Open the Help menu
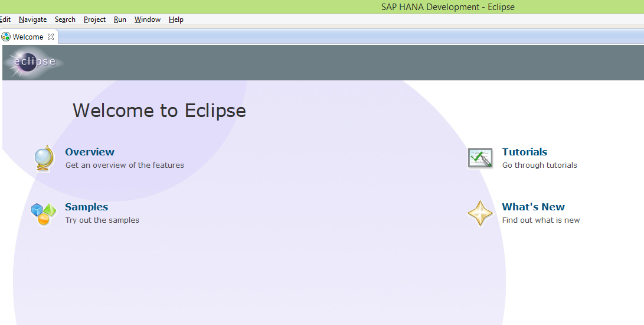 pos(176,19)
